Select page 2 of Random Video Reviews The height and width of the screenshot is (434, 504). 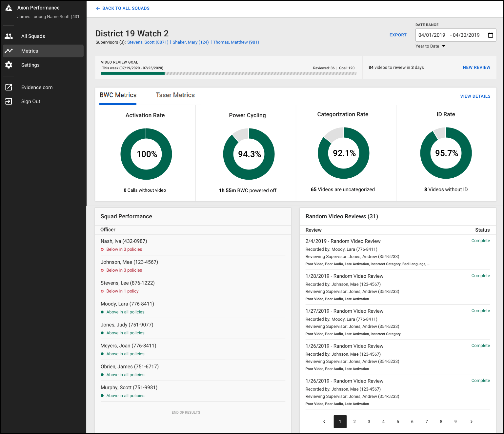tap(354, 422)
